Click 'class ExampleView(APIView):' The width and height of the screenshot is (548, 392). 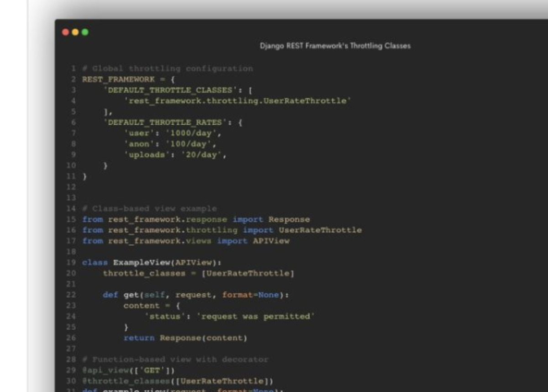click(152, 263)
